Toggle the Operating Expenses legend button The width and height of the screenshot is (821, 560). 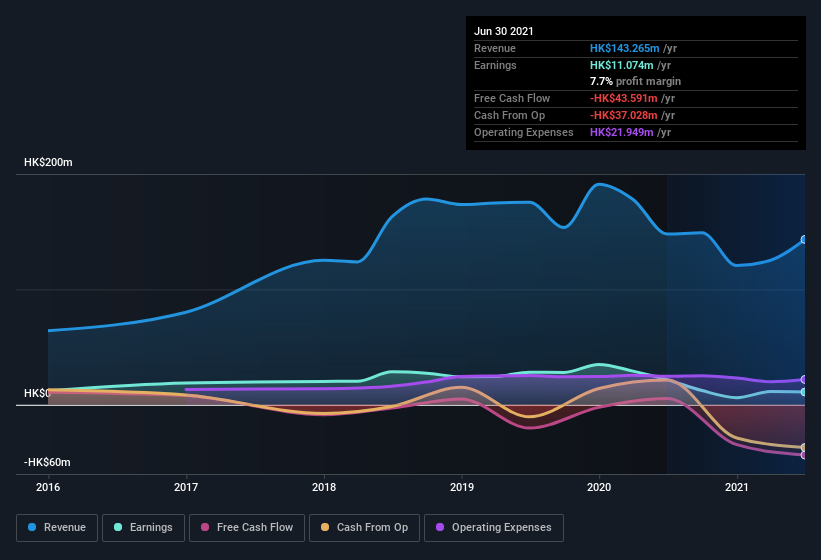click(494, 528)
